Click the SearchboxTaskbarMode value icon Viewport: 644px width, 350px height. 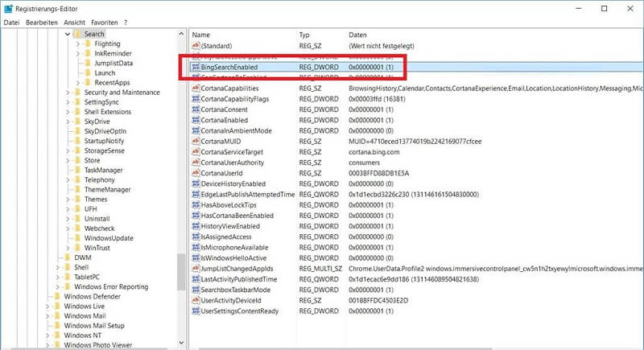196,290
